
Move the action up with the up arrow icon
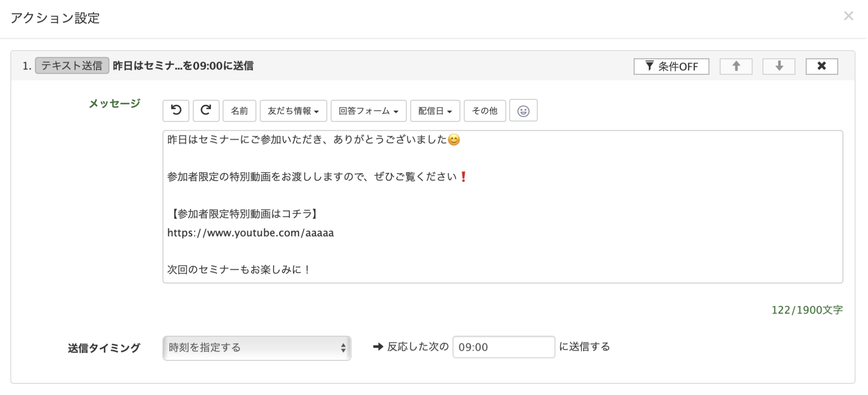pos(736,66)
